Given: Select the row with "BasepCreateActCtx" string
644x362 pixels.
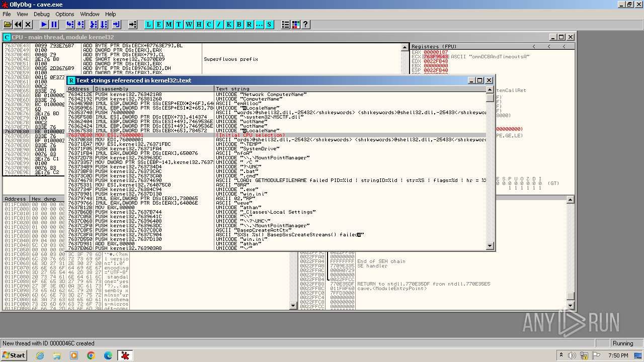Looking at the screenshot, I should click(x=277, y=230).
